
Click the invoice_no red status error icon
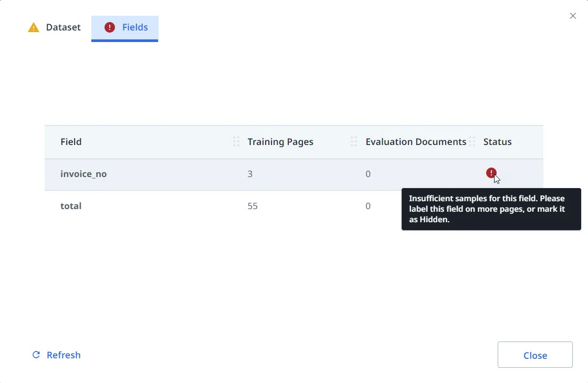pyautogui.click(x=491, y=173)
